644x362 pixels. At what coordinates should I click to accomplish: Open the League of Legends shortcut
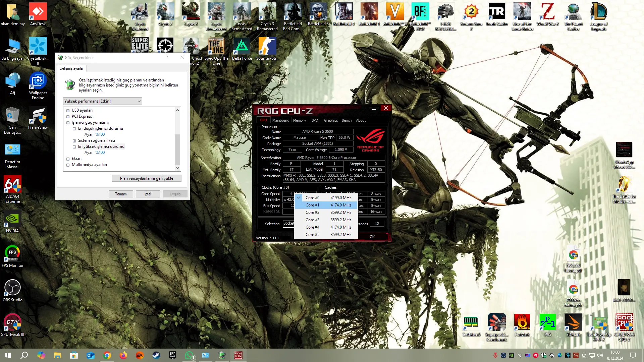click(599, 17)
